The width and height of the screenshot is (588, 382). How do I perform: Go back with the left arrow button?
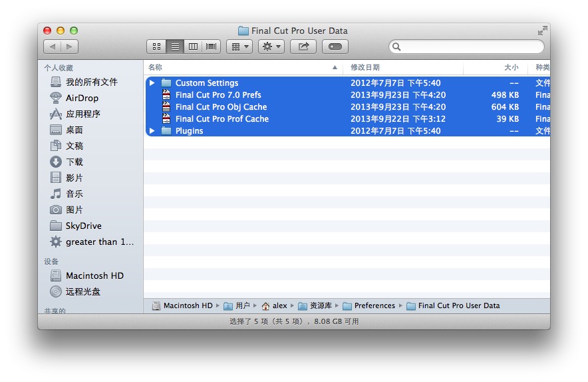point(53,47)
